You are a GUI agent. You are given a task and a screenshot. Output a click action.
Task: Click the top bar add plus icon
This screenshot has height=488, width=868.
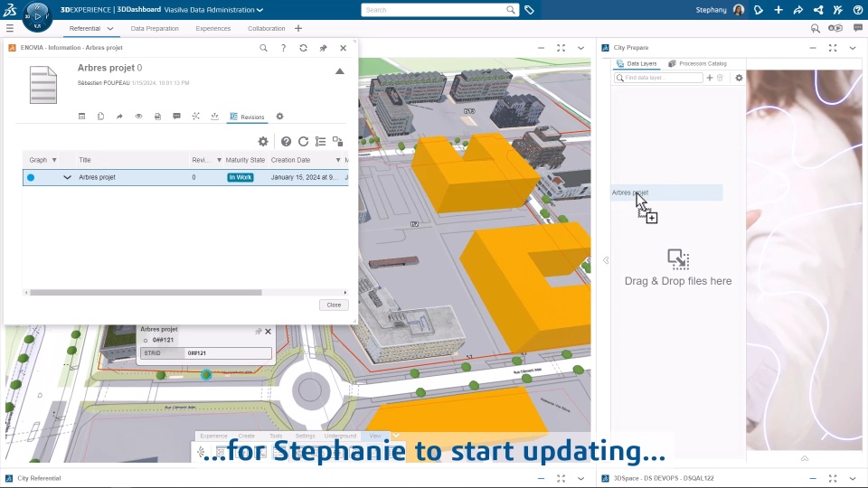778,10
